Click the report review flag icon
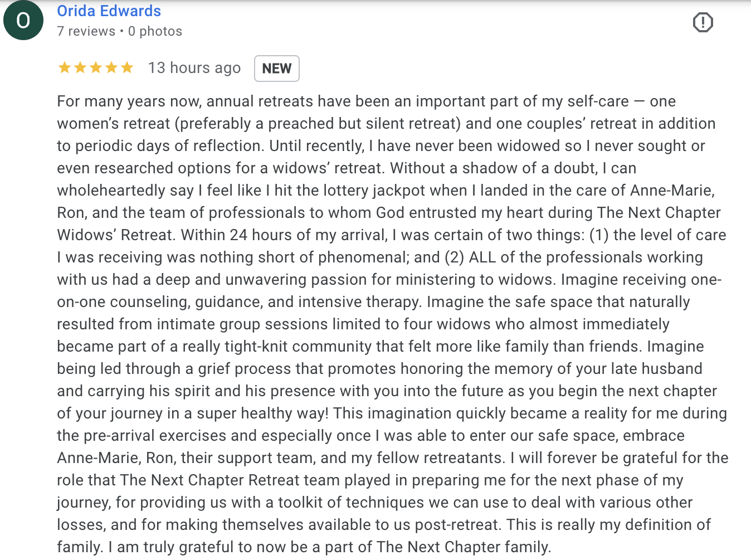 pos(703,22)
